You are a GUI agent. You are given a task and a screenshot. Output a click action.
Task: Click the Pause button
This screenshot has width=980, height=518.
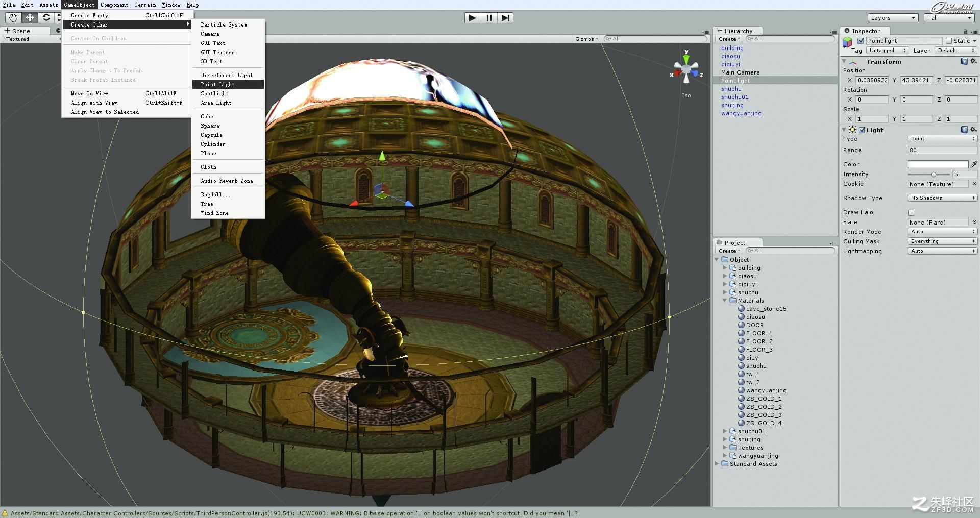pyautogui.click(x=489, y=18)
